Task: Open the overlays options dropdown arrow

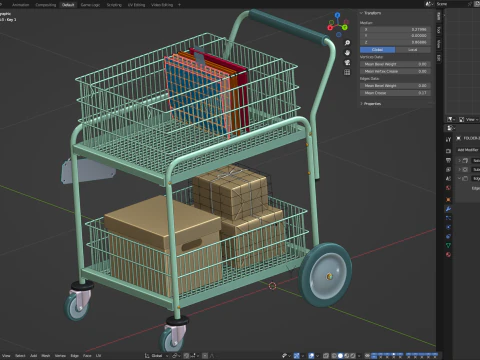Action: click(317, 356)
